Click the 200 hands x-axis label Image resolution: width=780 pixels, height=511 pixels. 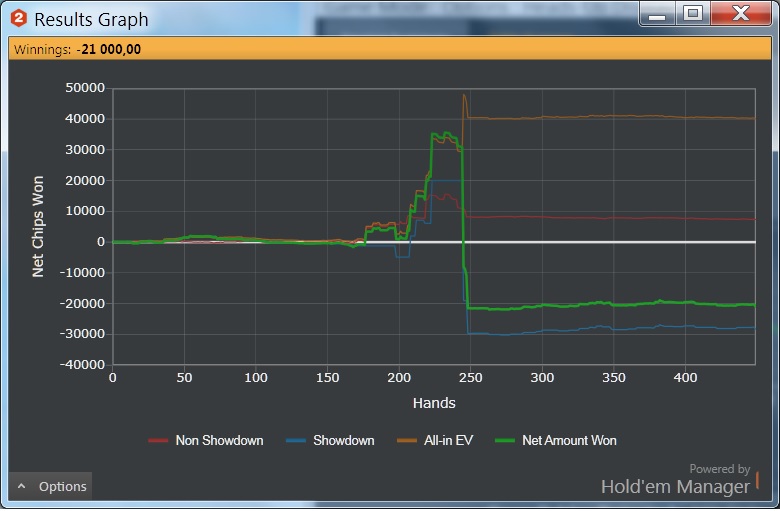(399, 378)
